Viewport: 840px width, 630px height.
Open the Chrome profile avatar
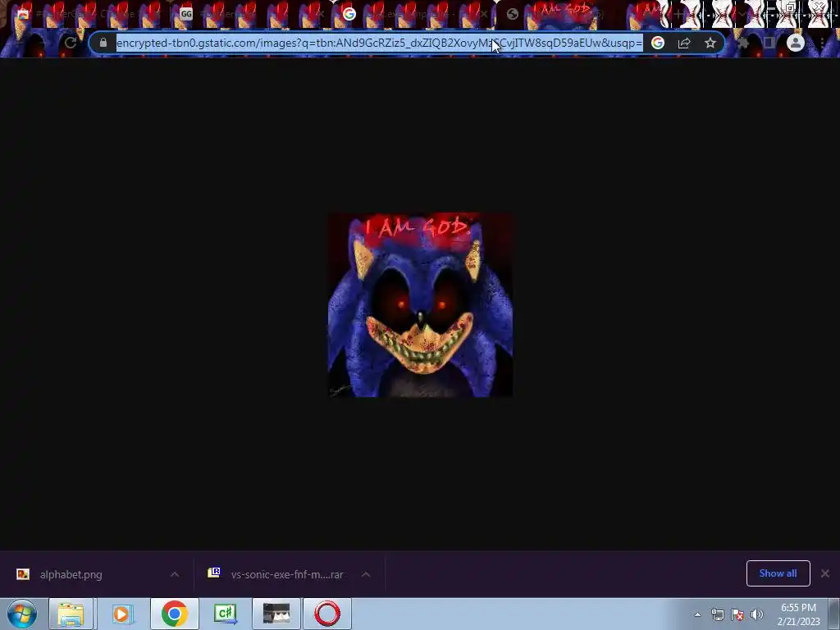coord(796,43)
